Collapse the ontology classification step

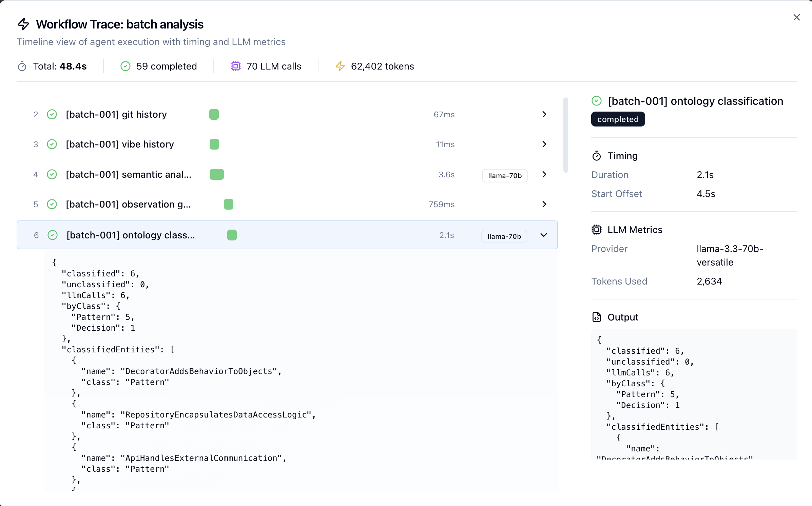(x=544, y=235)
